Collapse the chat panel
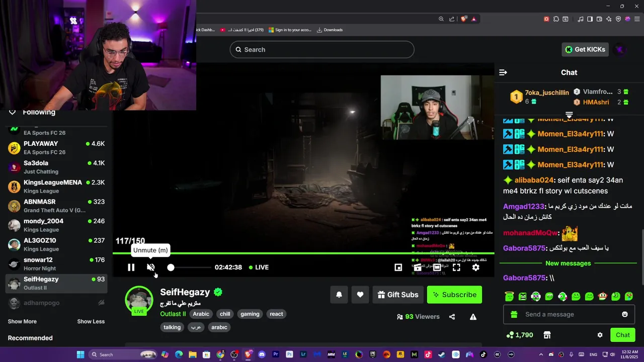The image size is (644, 362). (x=503, y=72)
